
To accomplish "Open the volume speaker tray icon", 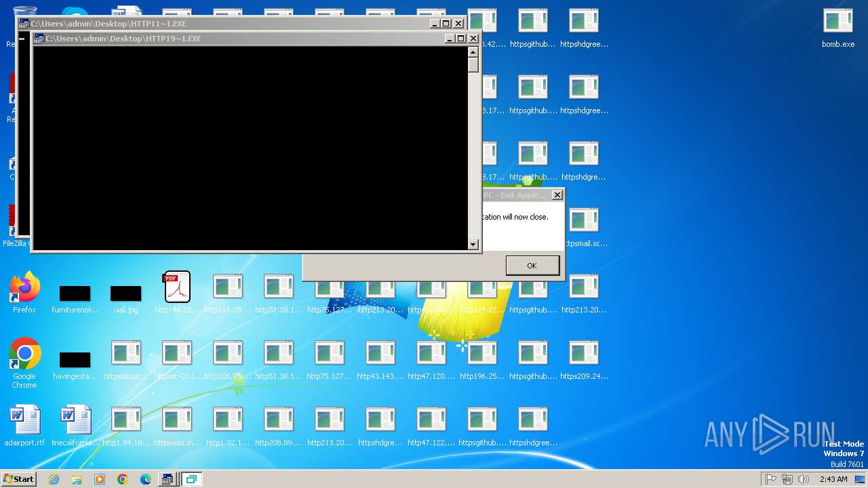I will point(804,479).
